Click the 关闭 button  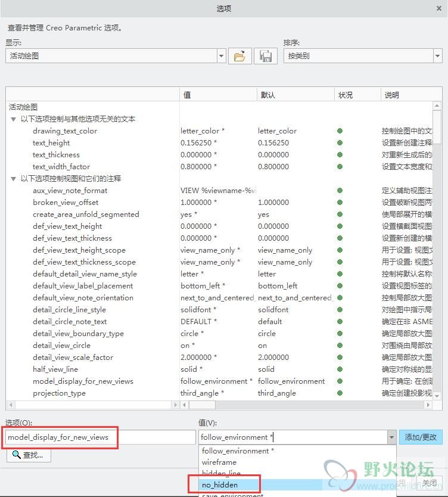click(x=430, y=483)
